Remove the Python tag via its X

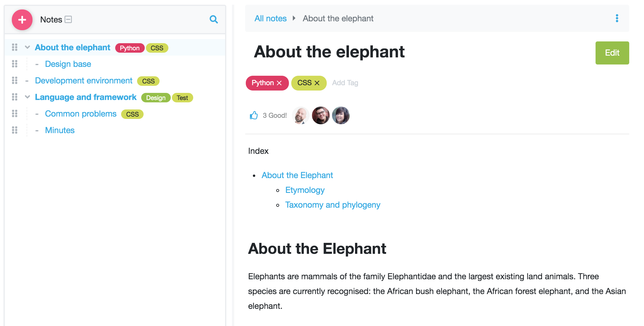click(279, 83)
